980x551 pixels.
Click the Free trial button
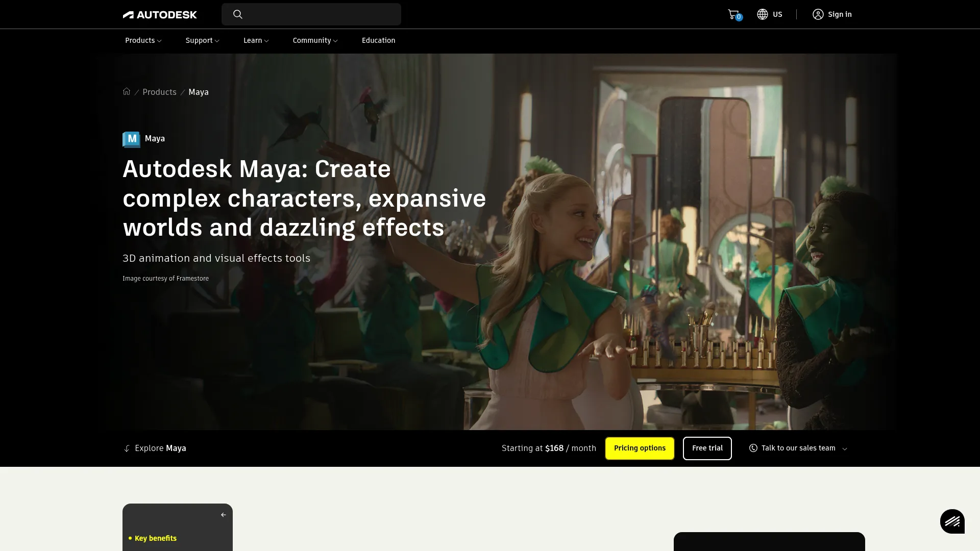click(707, 448)
